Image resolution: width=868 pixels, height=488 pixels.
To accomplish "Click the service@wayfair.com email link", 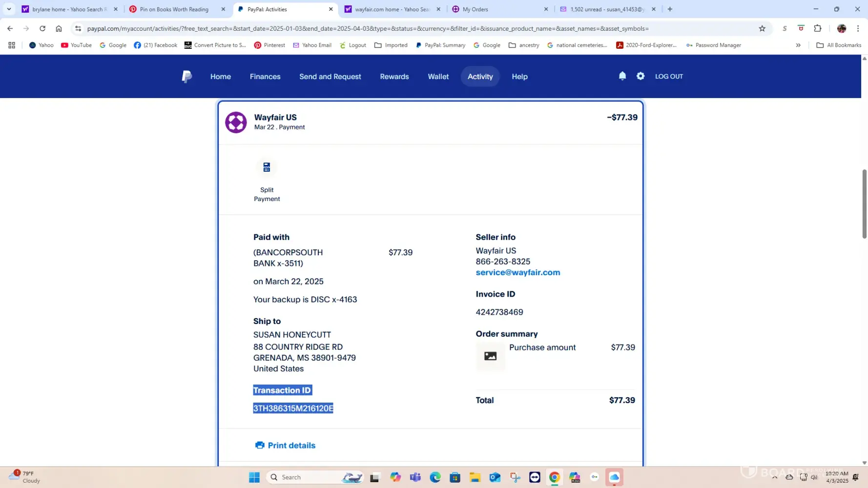I will tap(517, 272).
